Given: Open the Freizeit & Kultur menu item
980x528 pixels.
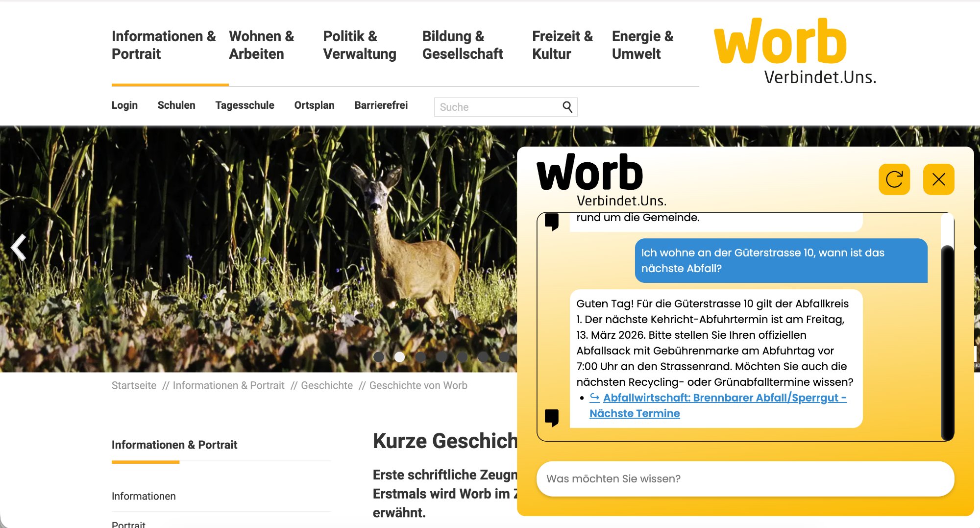Looking at the screenshot, I should coord(563,45).
